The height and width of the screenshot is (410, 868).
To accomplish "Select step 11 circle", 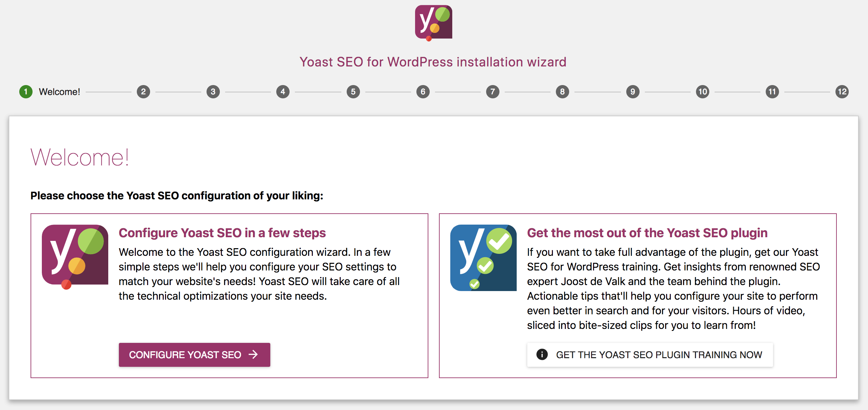I will 772,92.
